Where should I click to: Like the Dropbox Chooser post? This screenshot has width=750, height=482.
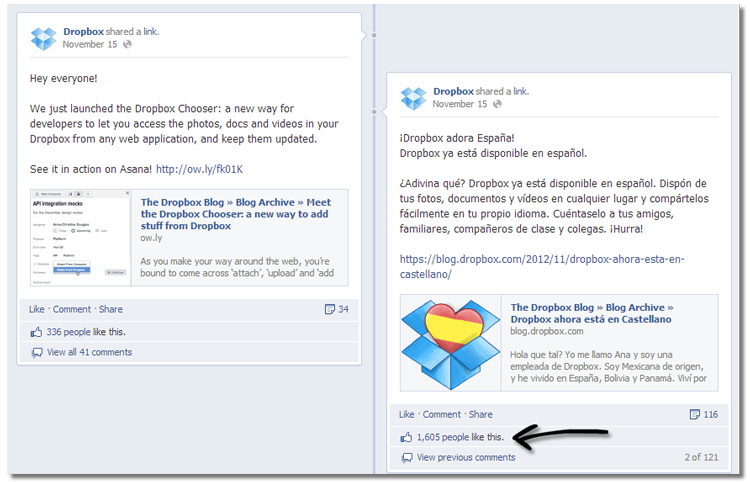36,309
